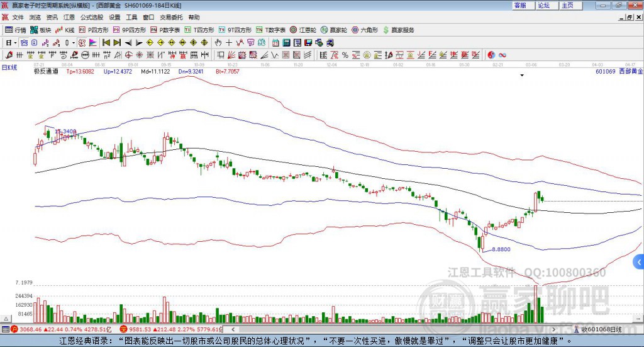Open the 9P四方形 tool

pyautogui.click(x=130, y=30)
